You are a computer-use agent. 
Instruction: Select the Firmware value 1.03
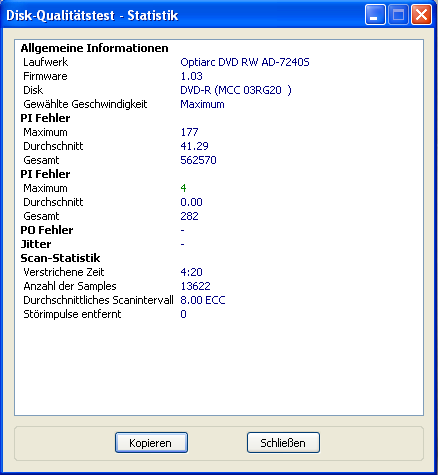(x=191, y=76)
